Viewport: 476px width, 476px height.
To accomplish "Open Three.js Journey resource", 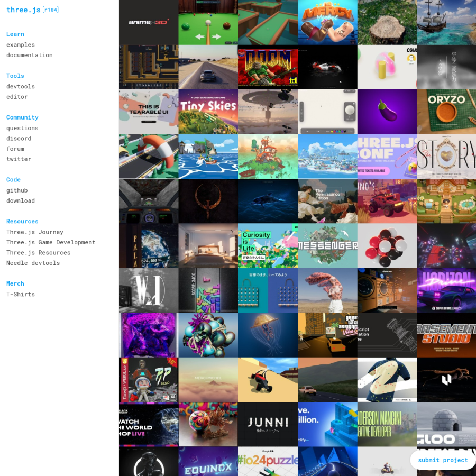I will pos(35,232).
